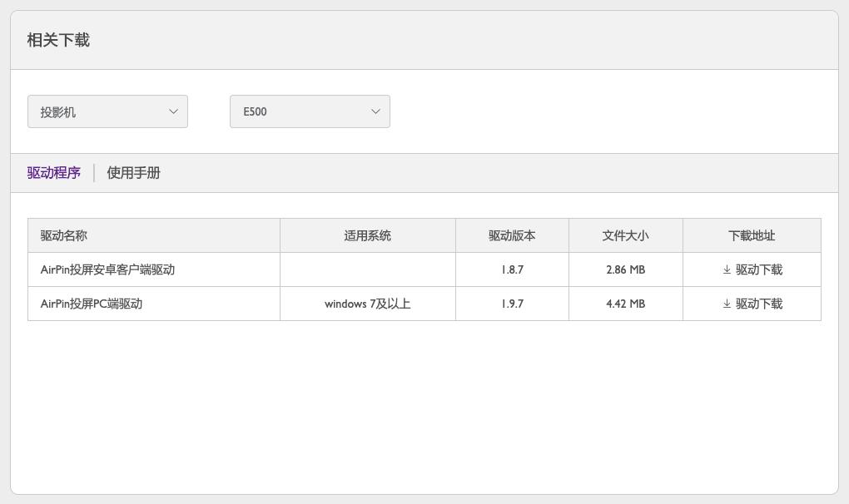Screen dimensions: 849x504
Task: Click the 下载地址 column header
Action: pos(752,235)
